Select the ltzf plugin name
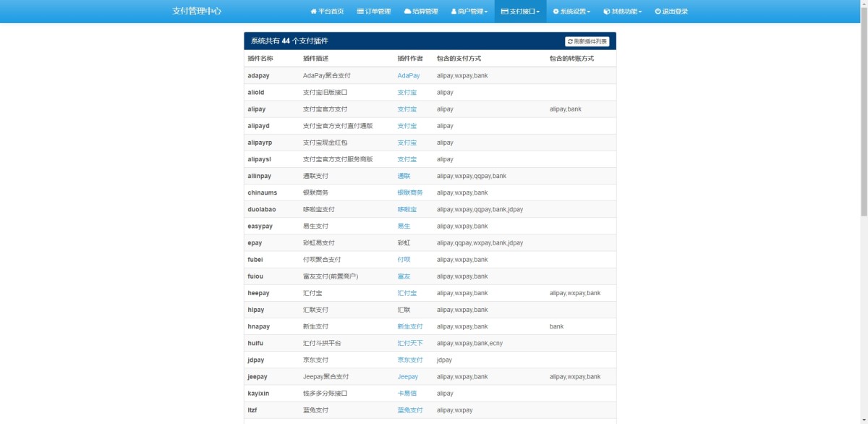Screen dimensions: 868x424 pos(252,410)
